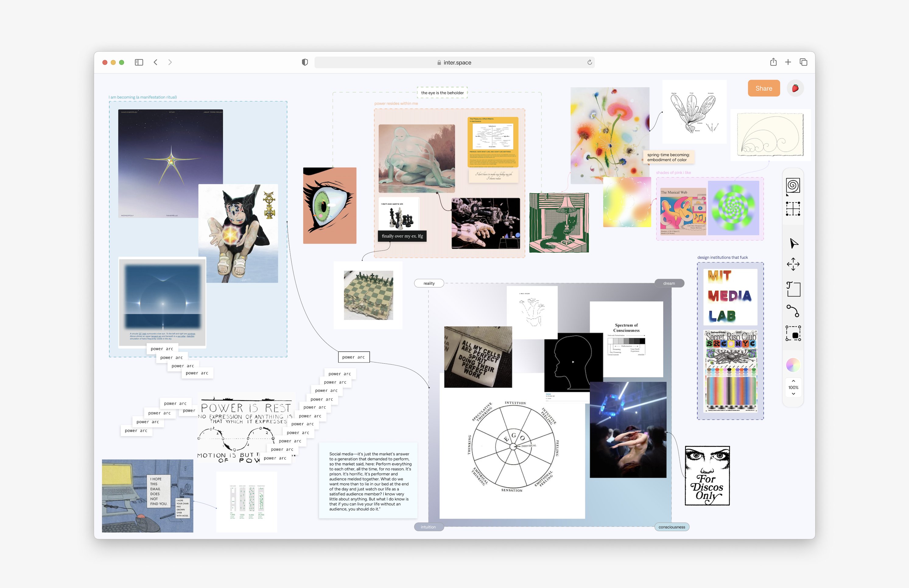Click the orange Share button

pyautogui.click(x=763, y=88)
